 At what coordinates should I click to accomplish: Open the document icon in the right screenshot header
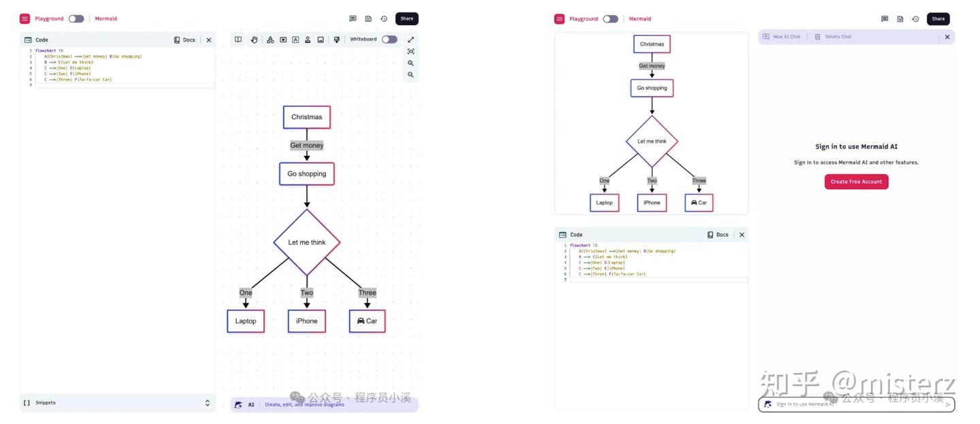[x=900, y=19]
